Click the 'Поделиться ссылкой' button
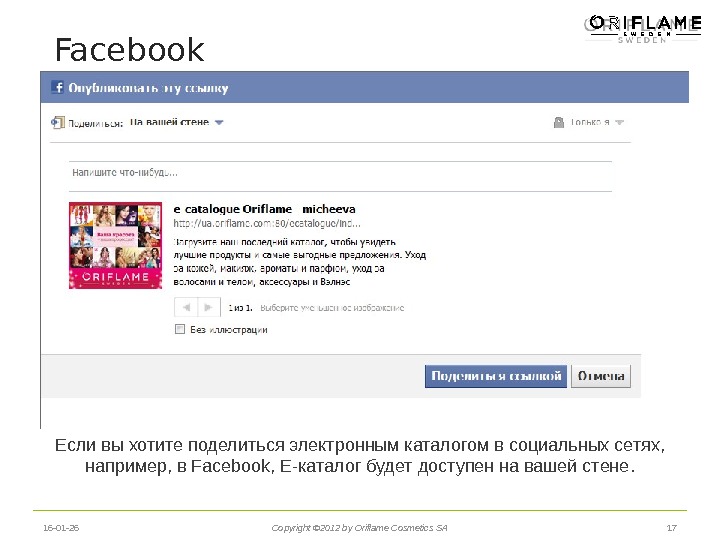The height and width of the screenshot is (540, 720). pos(495,376)
